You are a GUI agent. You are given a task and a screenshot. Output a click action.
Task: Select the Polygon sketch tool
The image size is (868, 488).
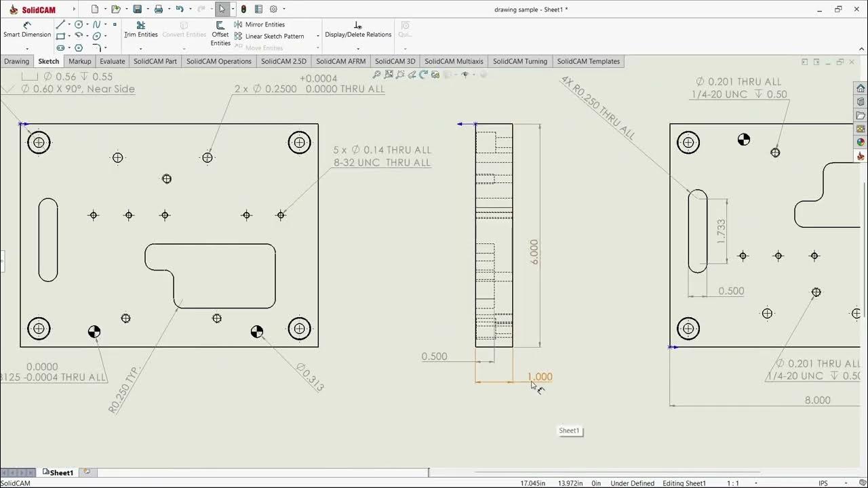click(x=79, y=48)
